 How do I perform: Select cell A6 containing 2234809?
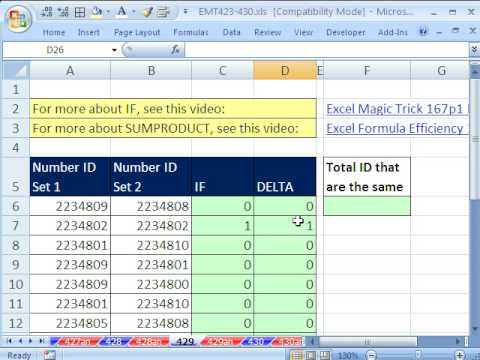pos(70,206)
